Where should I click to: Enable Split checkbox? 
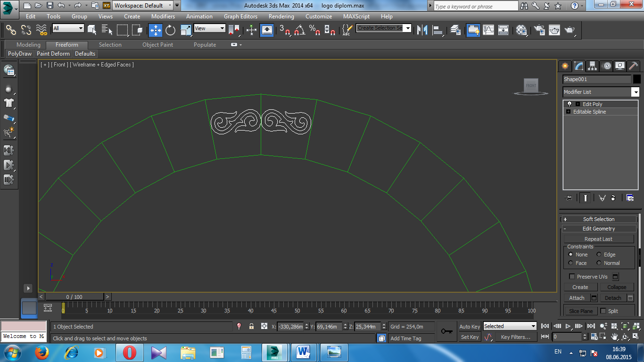603,311
